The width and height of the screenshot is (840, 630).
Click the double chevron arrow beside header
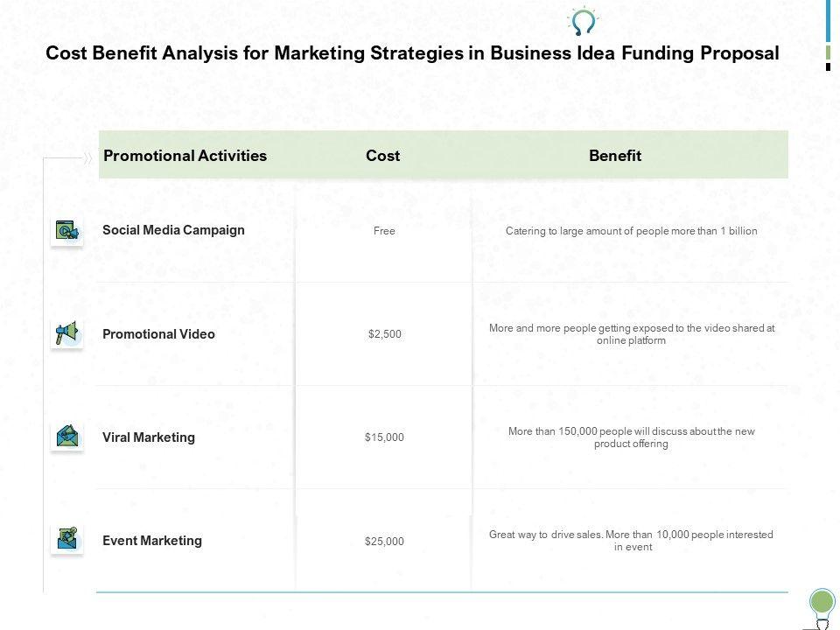point(87,158)
